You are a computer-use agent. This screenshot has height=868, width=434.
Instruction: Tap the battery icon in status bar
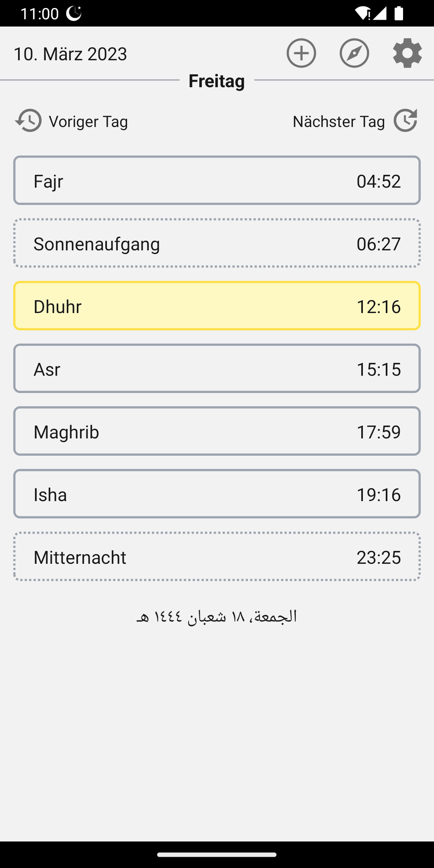(x=399, y=13)
